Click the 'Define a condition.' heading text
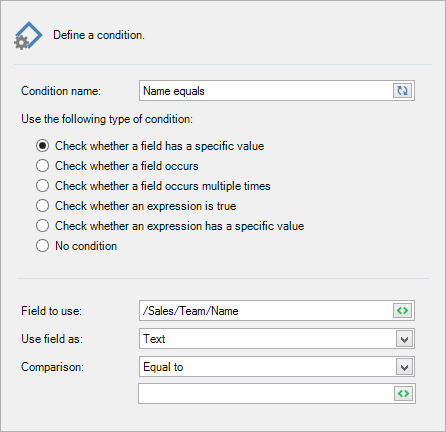This screenshot has height=432, width=446. pos(99,35)
